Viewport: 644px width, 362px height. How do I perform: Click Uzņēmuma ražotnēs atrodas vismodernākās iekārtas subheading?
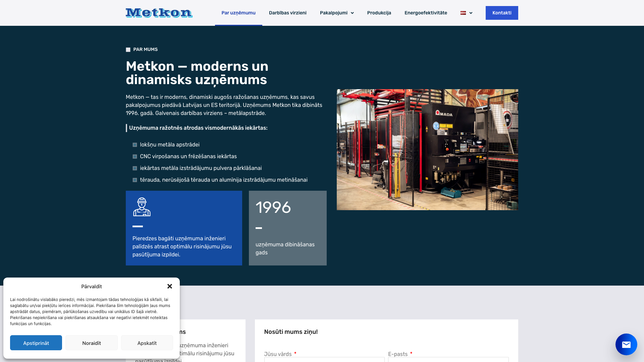point(198,128)
